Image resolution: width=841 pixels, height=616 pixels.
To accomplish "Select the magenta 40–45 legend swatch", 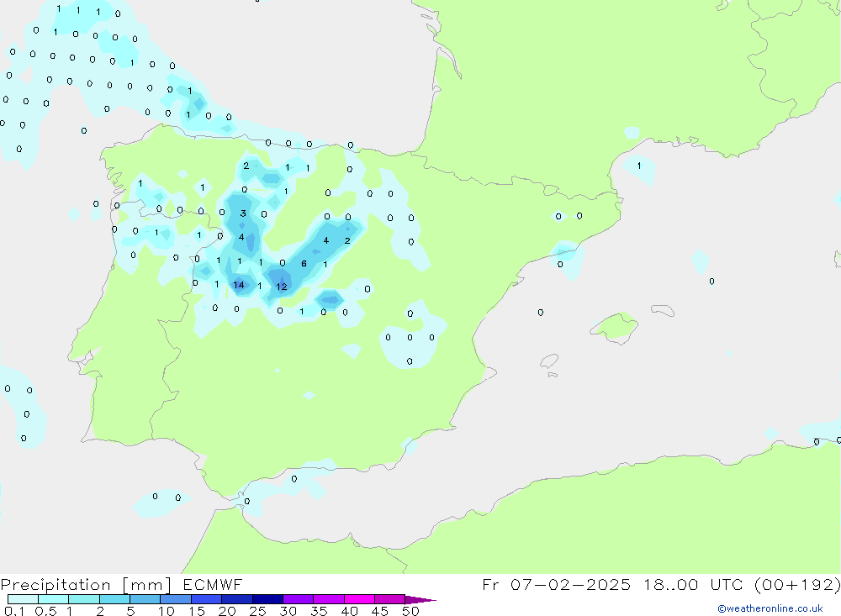I will [358, 599].
